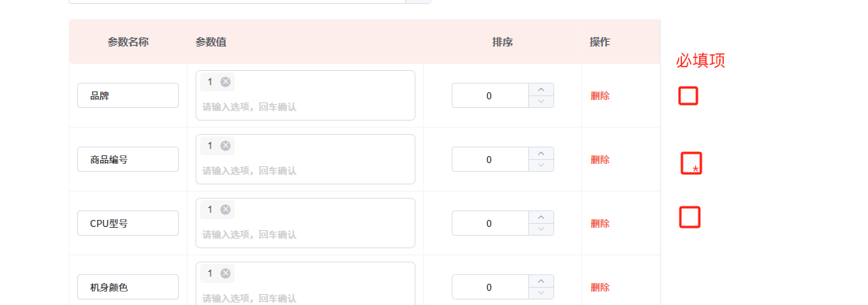Focus the 品牌 parameter name field
The image size is (868, 305).
pyautogui.click(x=128, y=96)
